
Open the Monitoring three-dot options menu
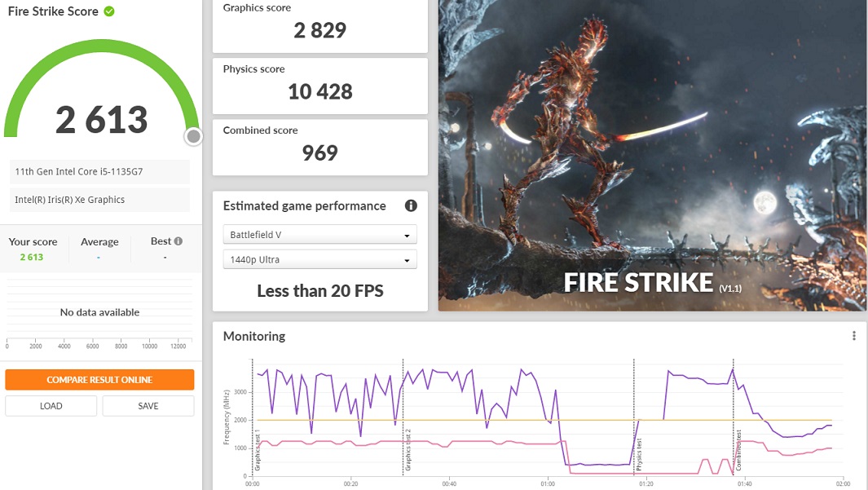(853, 336)
